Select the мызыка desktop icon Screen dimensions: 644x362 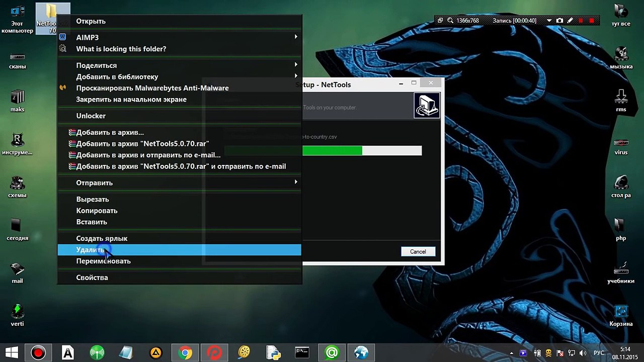pos(621,58)
